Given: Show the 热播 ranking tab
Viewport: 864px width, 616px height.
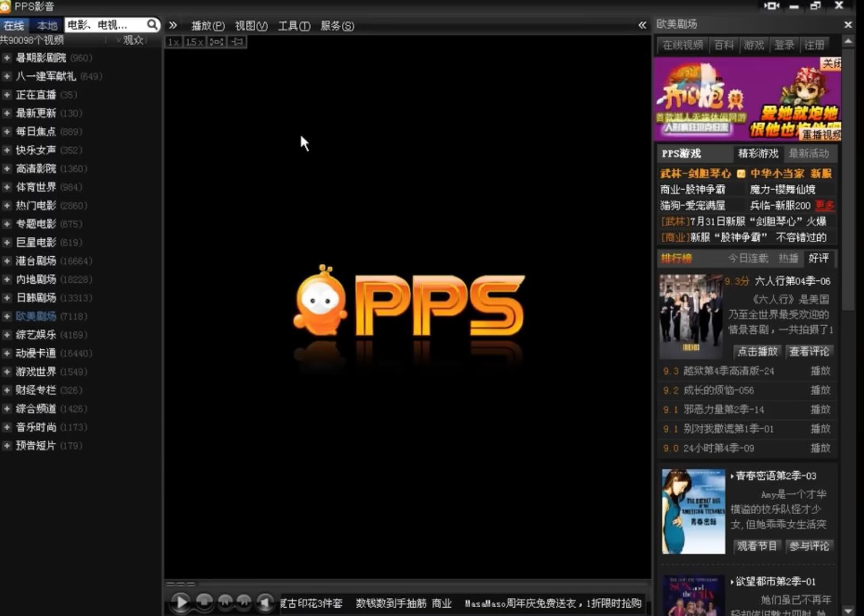Looking at the screenshot, I should click(x=788, y=258).
